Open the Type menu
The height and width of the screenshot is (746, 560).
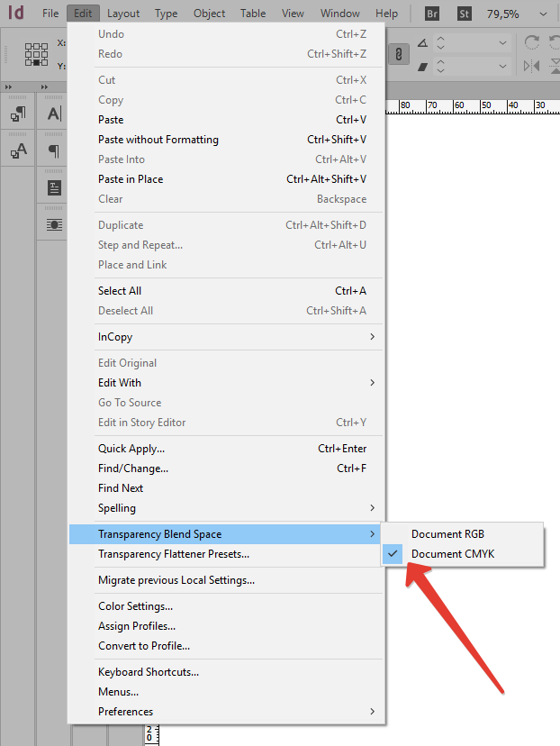coord(166,14)
